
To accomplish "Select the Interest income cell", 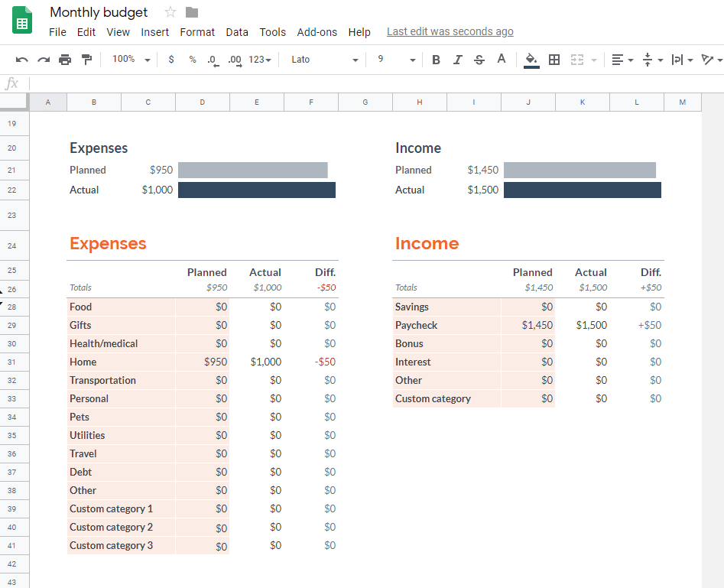I will [x=446, y=362].
